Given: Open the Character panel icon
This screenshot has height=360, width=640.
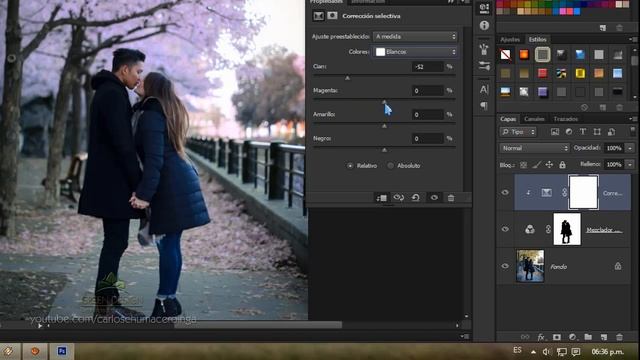Looking at the screenshot, I should [484, 89].
